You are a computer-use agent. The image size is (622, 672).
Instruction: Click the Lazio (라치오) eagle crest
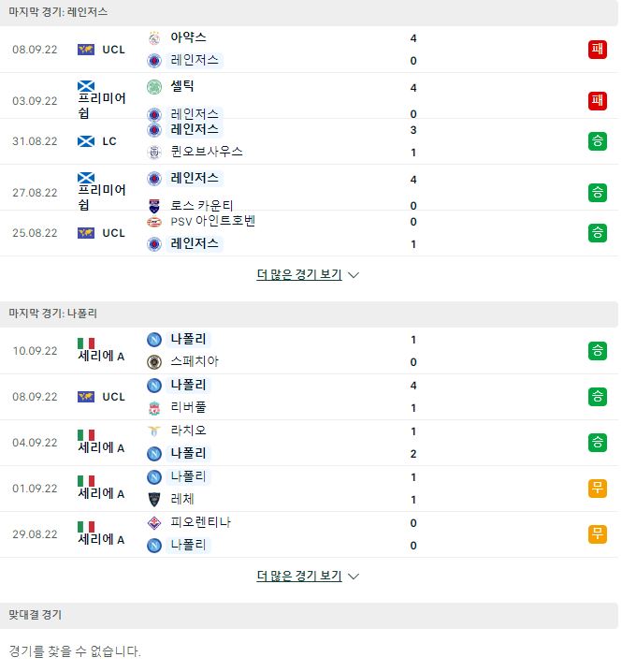tap(154, 431)
